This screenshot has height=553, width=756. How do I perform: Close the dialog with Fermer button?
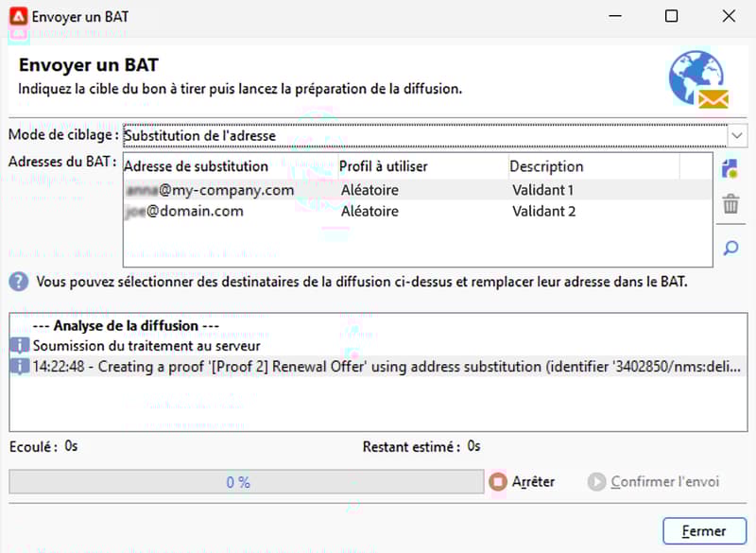[x=704, y=531]
